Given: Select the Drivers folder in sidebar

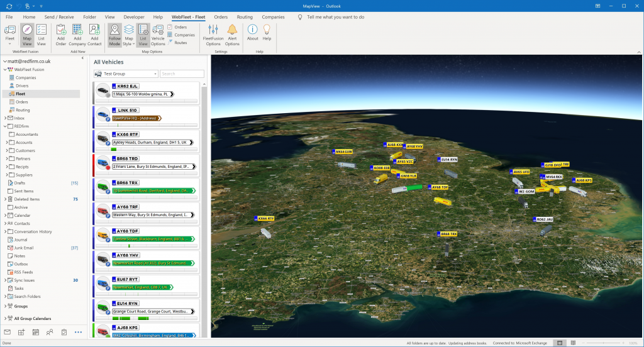Looking at the screenshot, I should coord(22,85).
